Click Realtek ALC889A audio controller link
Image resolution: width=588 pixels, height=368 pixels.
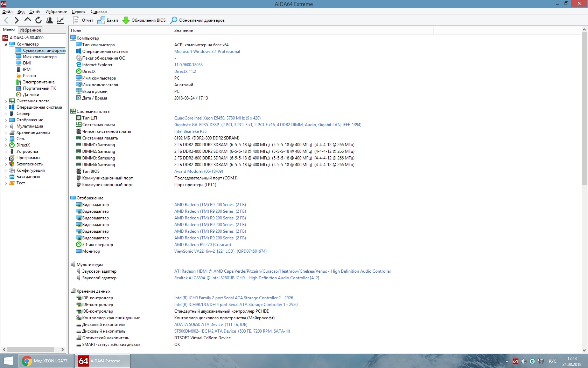pyautogui.click(x=247, y=278)
